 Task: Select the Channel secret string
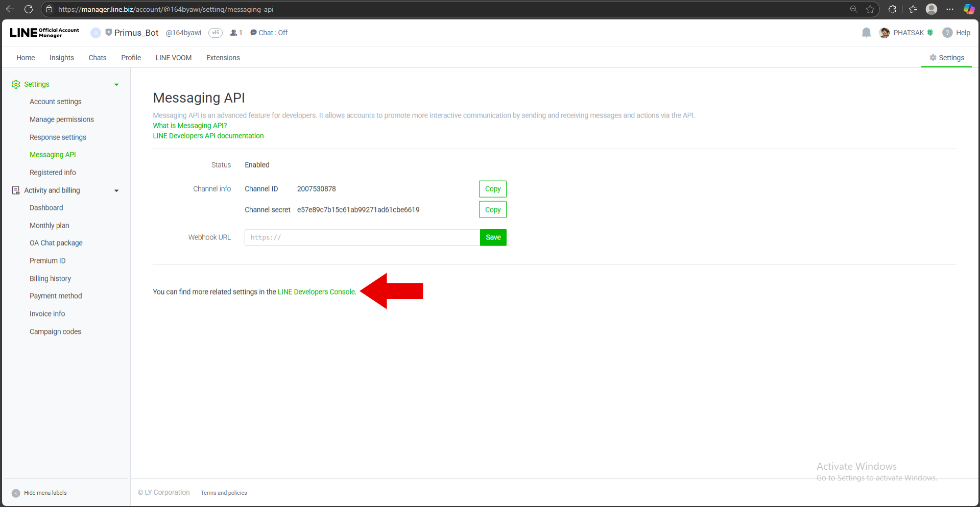click(x=358, y=210)
